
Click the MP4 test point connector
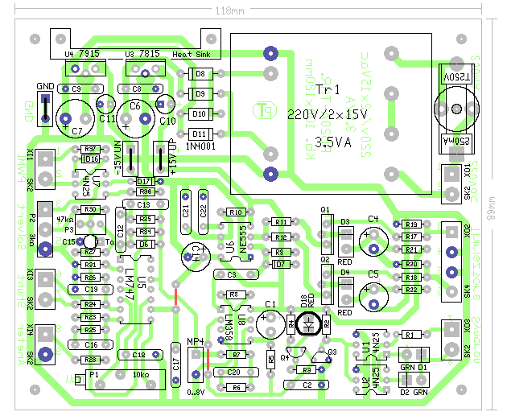[196, 364]
